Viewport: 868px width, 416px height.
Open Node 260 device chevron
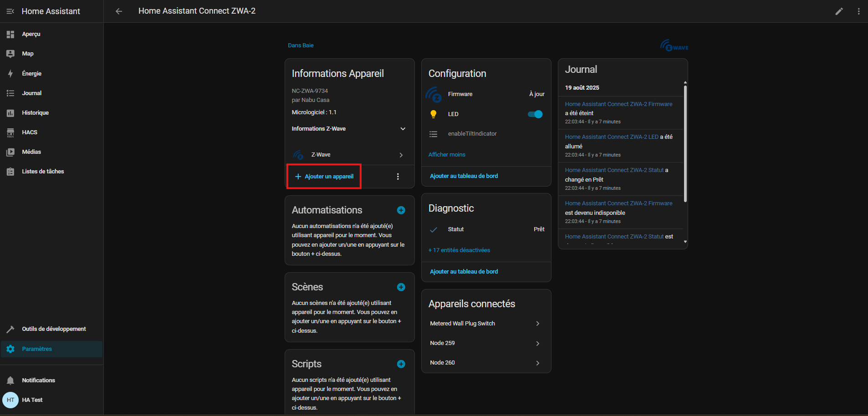tap(537, 363)
